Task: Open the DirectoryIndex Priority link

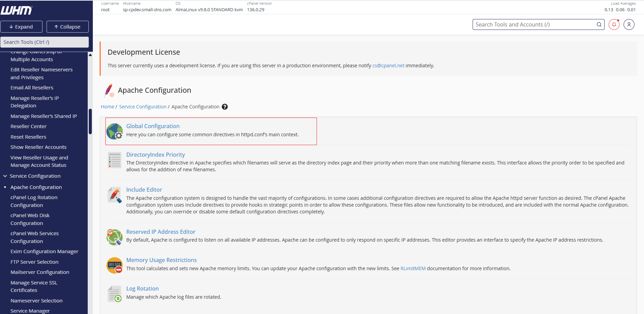Action: (156, 155)
